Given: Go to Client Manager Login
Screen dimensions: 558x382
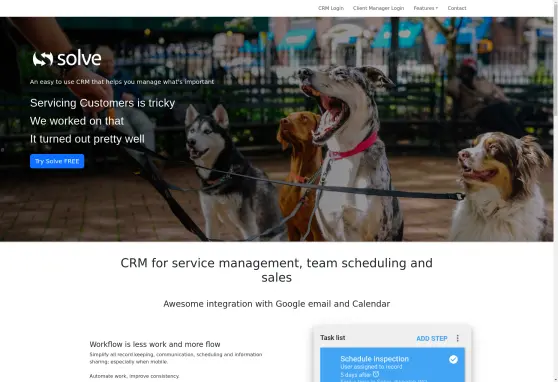Looking at the screenshot, I should [x=378, y=8].
